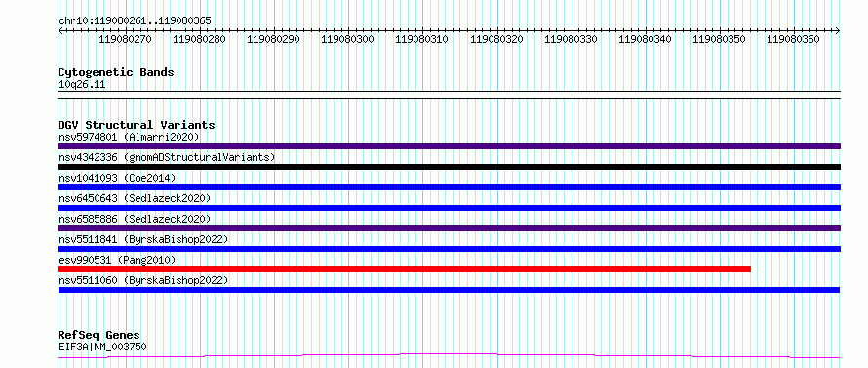868x368 pixels.
Task: Open variant label nsv1041093 (Coe2014)
Action: pos(117,178)
